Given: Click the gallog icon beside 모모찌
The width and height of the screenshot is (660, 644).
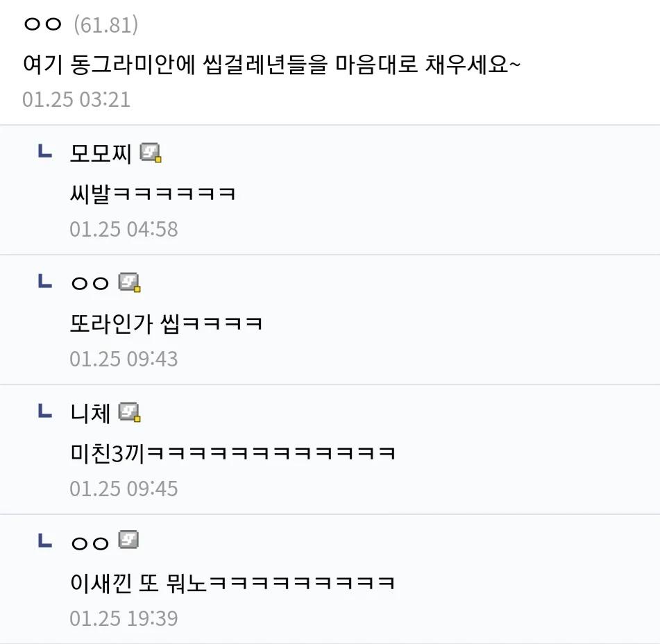Looking at the screenshot, I should (x=151, y=152).
